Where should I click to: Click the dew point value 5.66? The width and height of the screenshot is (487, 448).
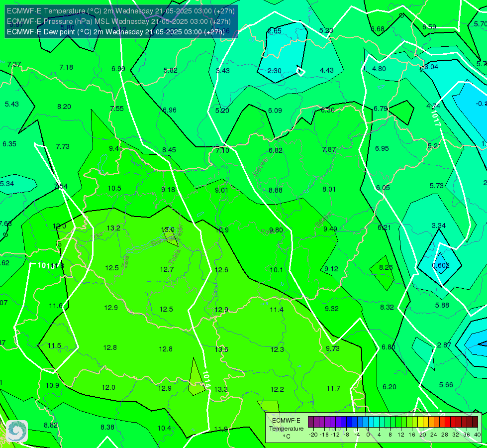point(446,385)
